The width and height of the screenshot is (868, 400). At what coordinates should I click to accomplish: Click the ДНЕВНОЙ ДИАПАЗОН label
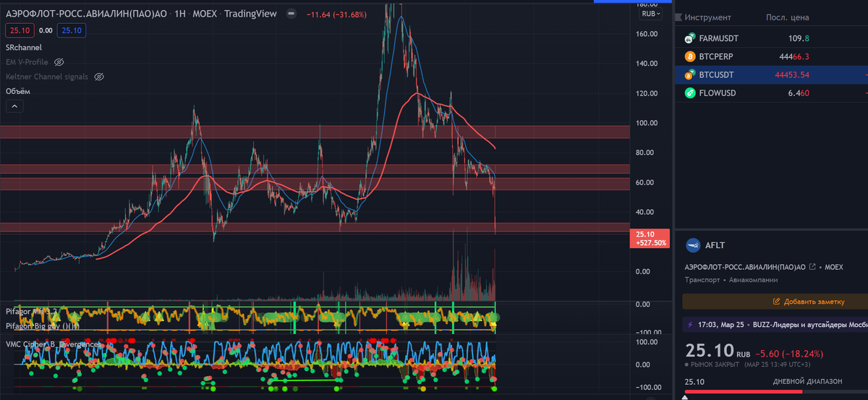(807, 381)
